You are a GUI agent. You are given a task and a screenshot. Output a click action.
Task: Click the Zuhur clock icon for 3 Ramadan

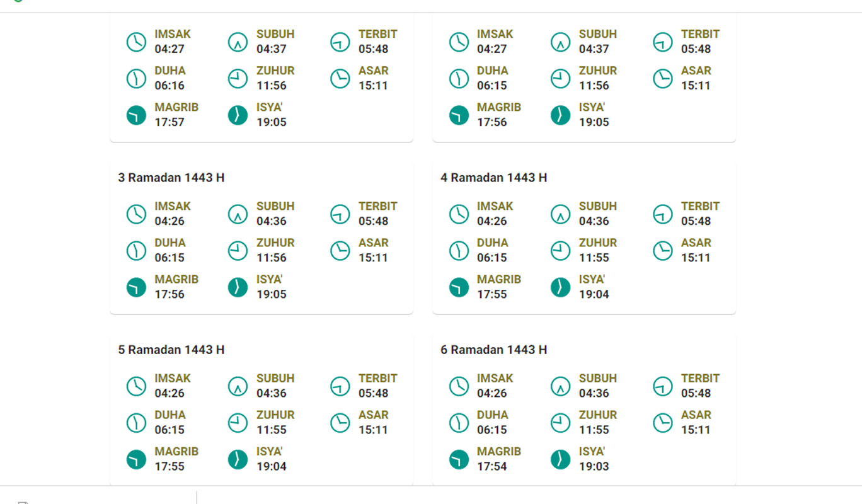[x=238, y=251]
